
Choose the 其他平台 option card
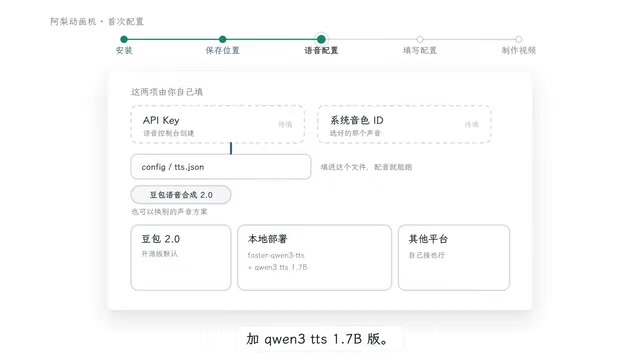click(x=454, y=258)
